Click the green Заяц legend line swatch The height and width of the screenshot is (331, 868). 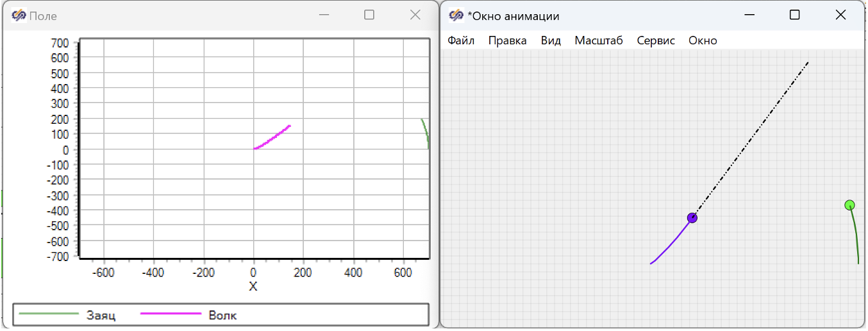(49, 314)
